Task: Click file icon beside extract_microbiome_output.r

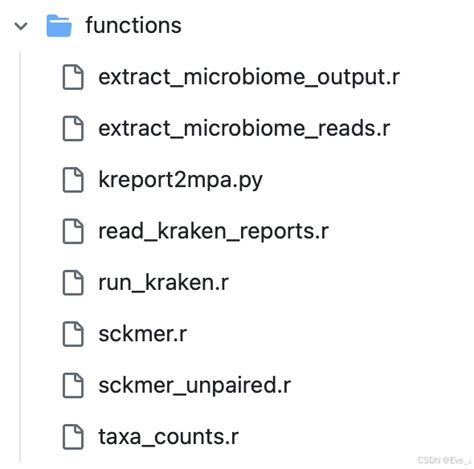Action: [x=73, y=77]
